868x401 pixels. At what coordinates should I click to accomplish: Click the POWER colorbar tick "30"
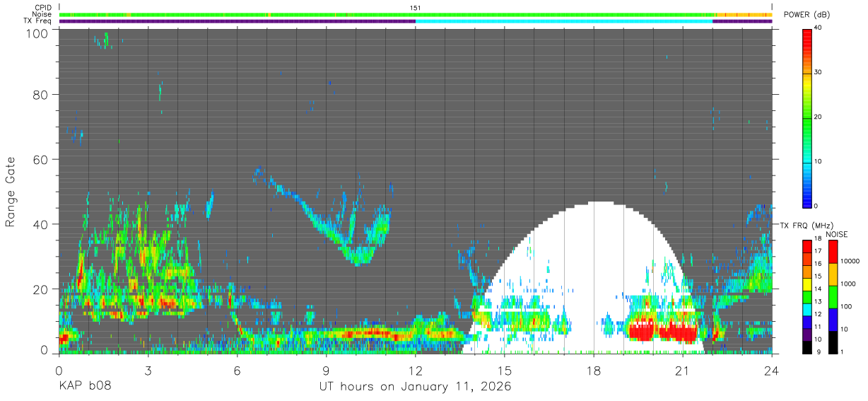click(817, 73)
